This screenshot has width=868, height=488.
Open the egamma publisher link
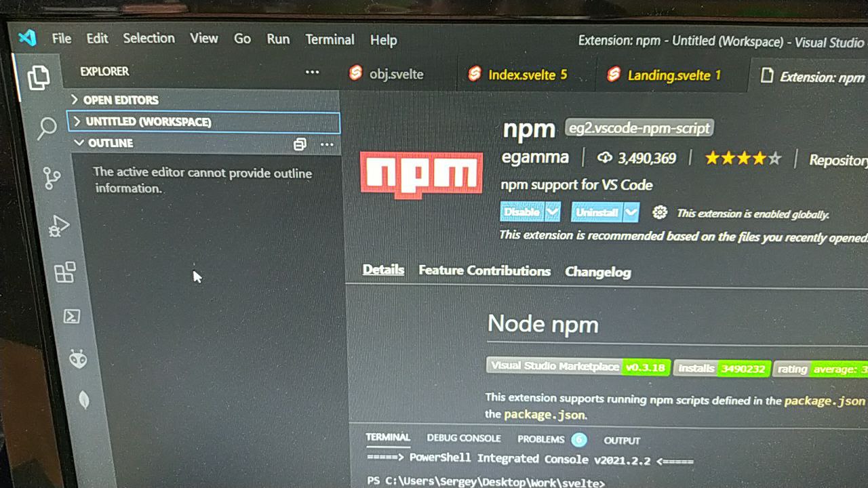click(535, 157)
